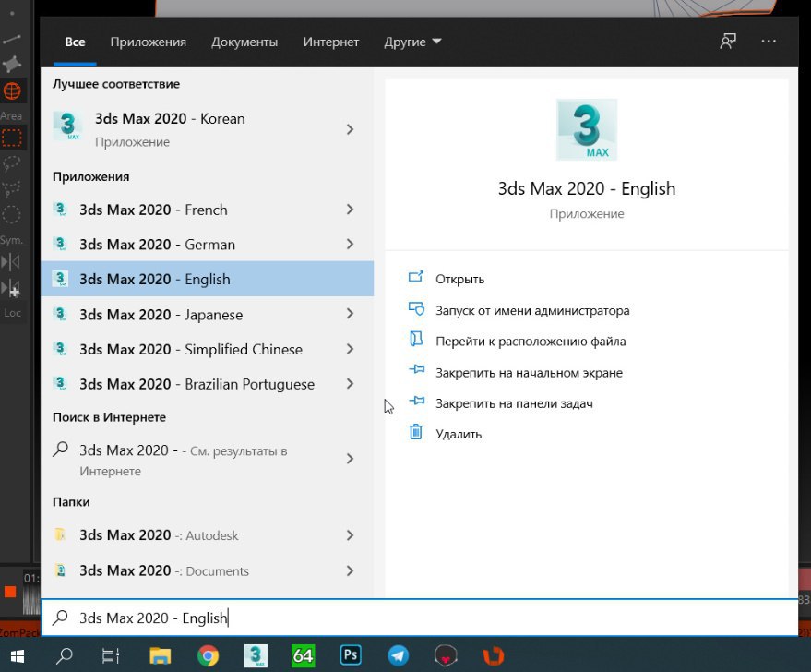Select the 3ds Max 2020 - Korean best match
811x672 pixels.
click(207, 129)
